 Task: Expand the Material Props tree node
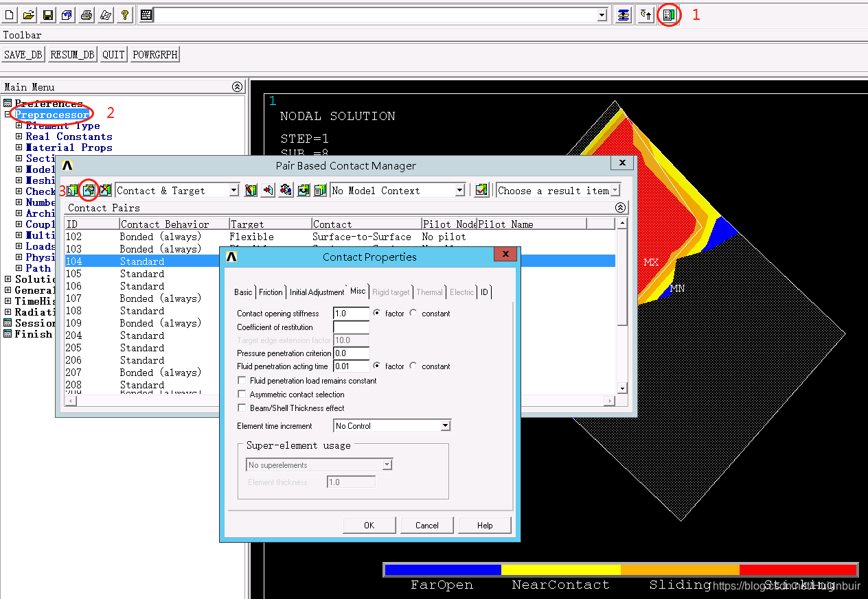pos(19,148)
